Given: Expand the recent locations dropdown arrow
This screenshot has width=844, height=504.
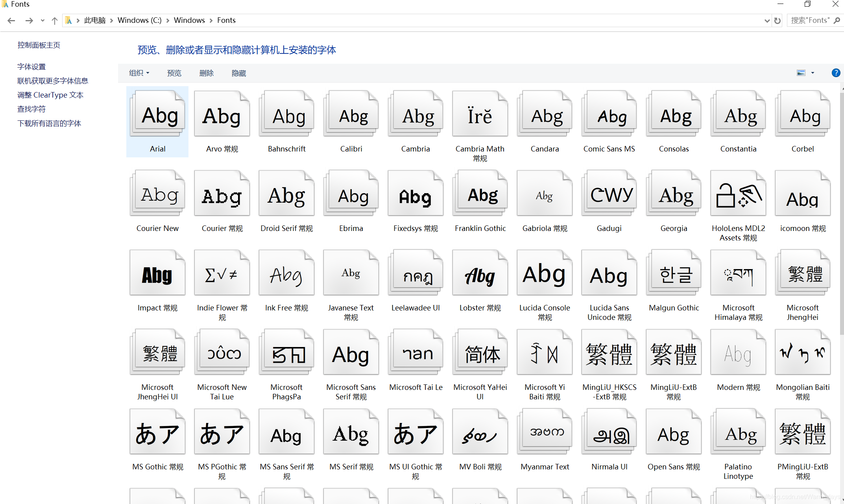Looking at the screenshot, I should click(42, 20).
